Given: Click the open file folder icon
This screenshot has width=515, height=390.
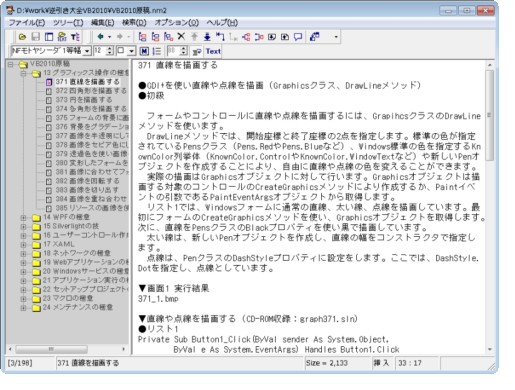Looking at the screenshot, I should [x=22, y=37].
